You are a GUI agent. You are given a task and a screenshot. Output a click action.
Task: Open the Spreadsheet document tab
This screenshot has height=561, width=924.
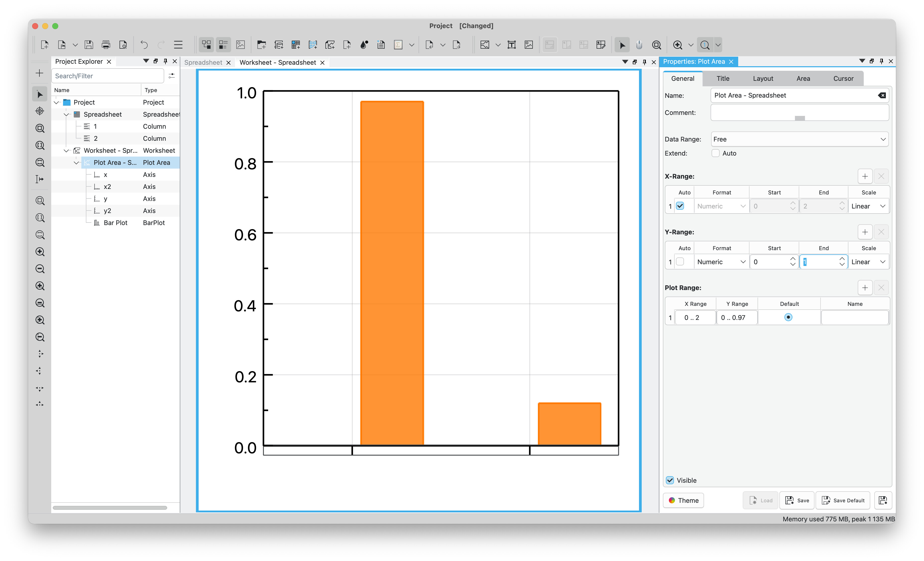203,62
